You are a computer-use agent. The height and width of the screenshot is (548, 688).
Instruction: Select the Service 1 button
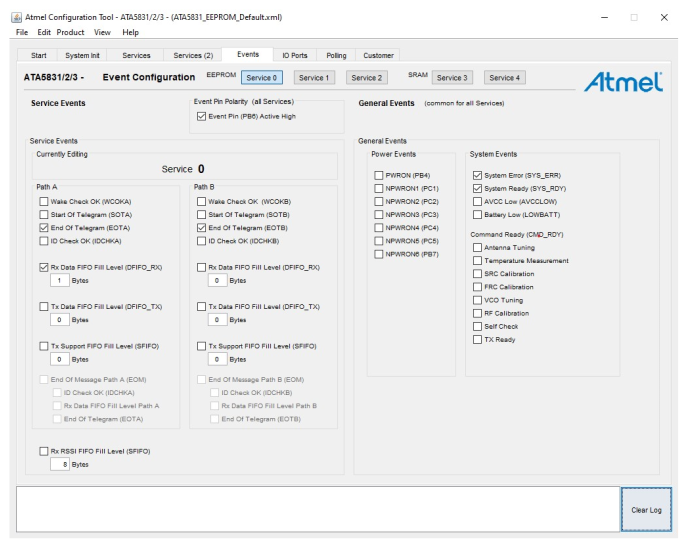click(x=313, y=78)
